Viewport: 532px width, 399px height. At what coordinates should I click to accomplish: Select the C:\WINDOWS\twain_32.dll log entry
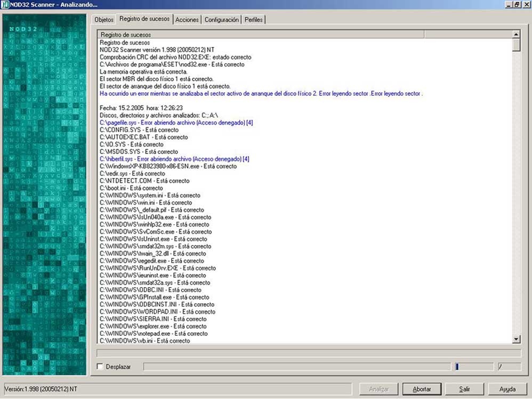point(152,254)
